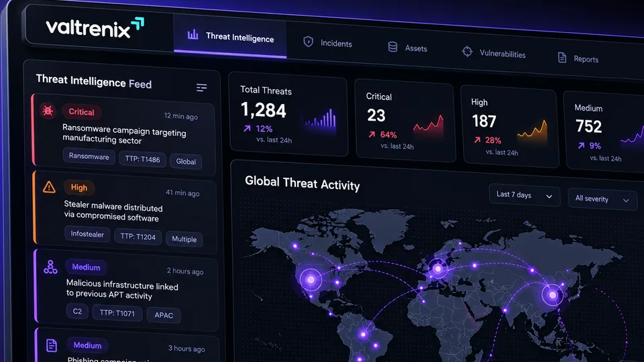Click the C2 tag
The image size is (644, 362).
pyautogui.click(x=77, y=312)
